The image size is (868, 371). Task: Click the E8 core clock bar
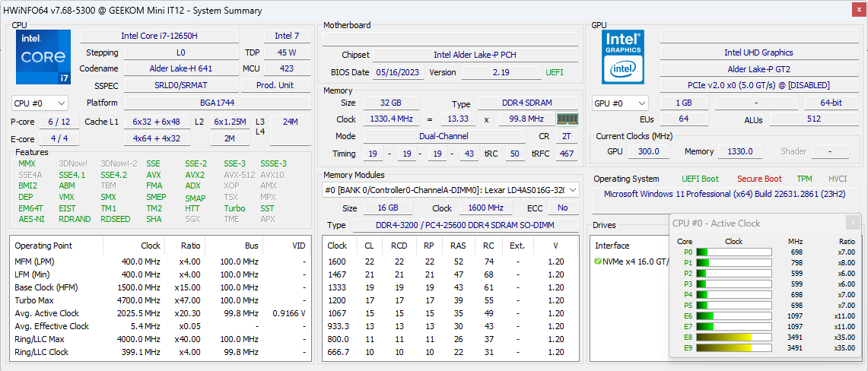(733, 338)
